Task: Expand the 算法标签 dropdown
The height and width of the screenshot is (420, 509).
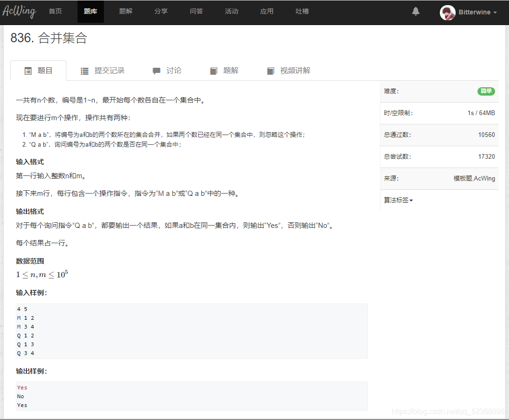Action: [x=398, y=200]
